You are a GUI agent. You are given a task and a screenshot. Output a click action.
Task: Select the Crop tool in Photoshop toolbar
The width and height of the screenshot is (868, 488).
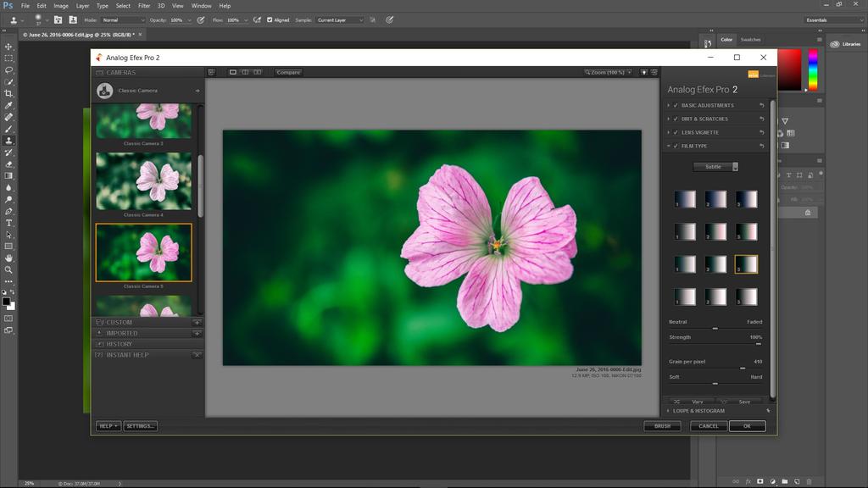click(x=8, y=93)
